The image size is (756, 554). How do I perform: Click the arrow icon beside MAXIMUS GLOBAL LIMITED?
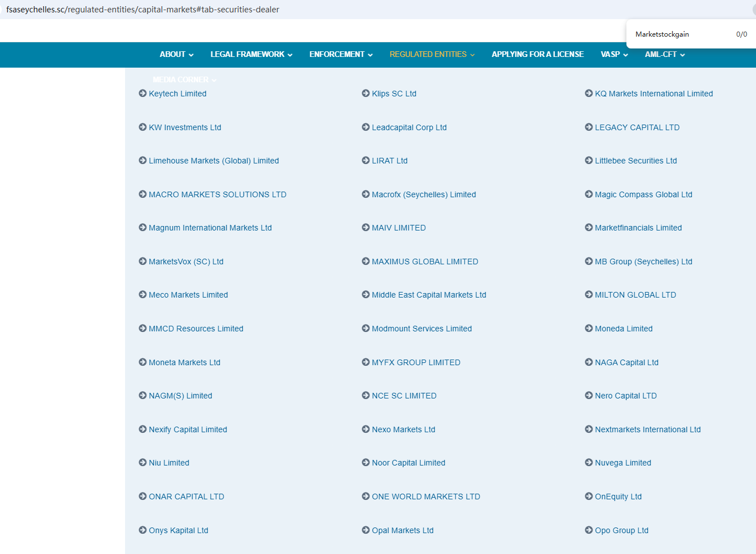pyautogui.click(x=366, y=262)
